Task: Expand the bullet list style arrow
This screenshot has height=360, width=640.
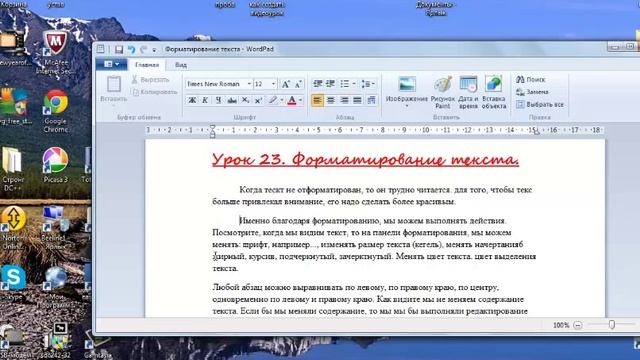Action: [x=354, y=84]
